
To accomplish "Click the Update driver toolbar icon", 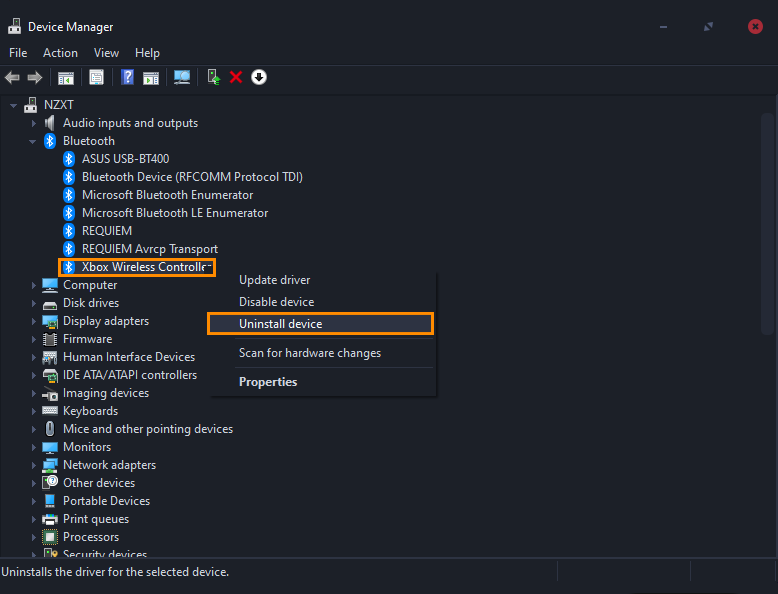I will [x=213, y=77].
